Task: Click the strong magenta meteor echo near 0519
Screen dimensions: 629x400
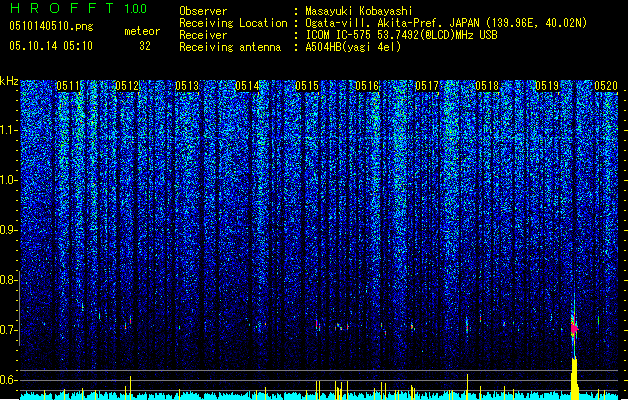Action: click(574, 328)
